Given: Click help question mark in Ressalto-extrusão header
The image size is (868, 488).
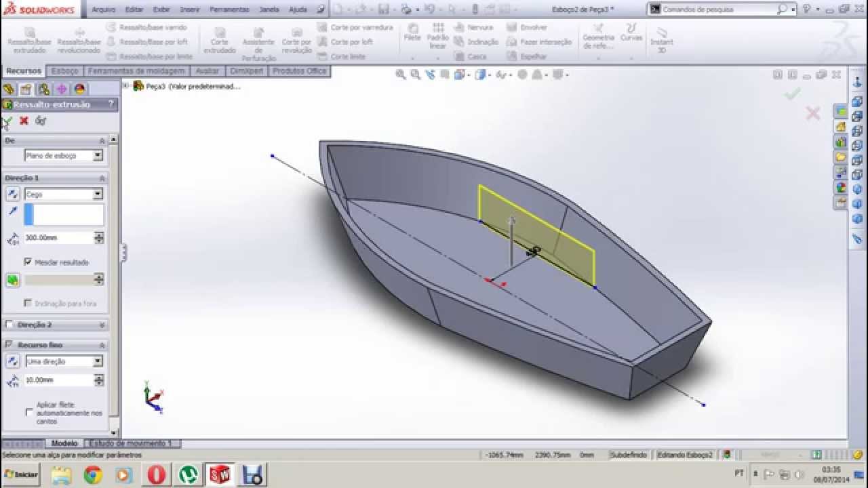Looking at the screenshot, I should [x=111, y=104].
